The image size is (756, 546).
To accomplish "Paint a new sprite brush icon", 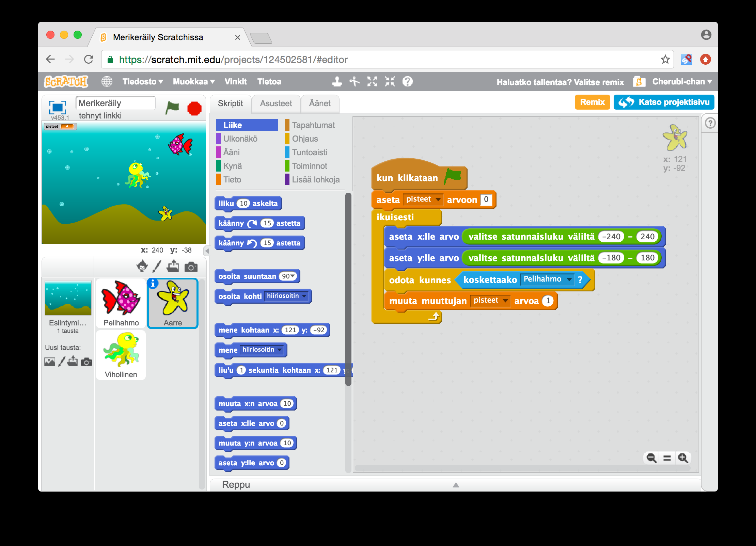I will click(x=157, y=267).
